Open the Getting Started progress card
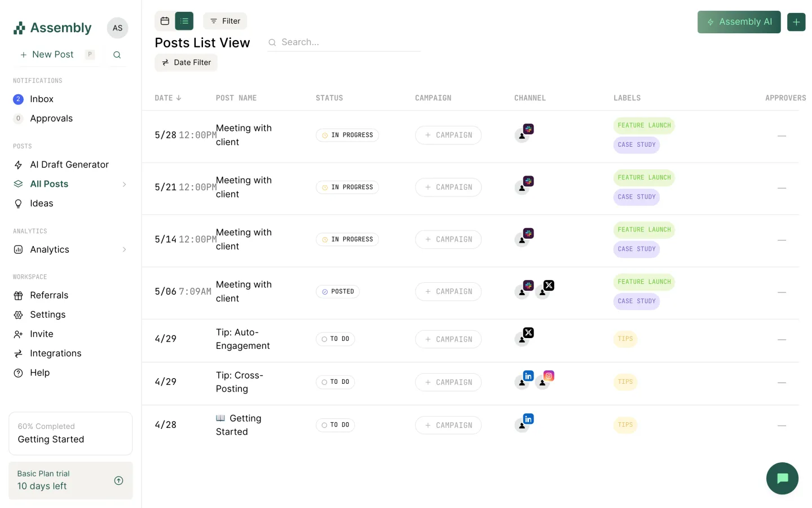The height and width of the screenshot is (508, 812). [x=70, y=433]
